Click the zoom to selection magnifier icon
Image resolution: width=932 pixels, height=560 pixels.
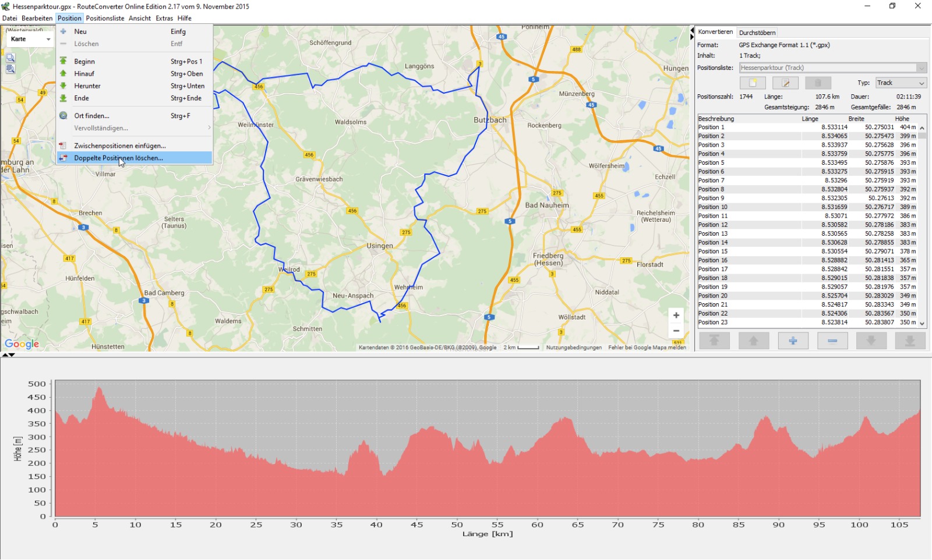point(10,58)
